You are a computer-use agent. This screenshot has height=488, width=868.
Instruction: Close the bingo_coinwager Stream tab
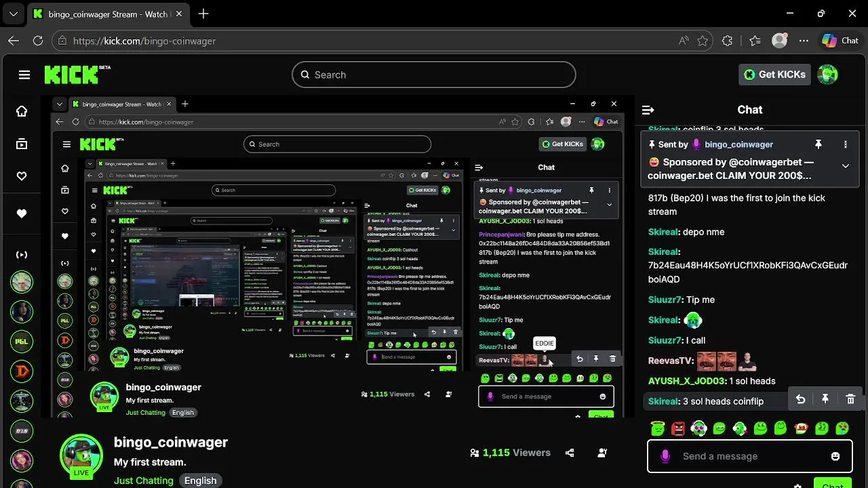180,14
